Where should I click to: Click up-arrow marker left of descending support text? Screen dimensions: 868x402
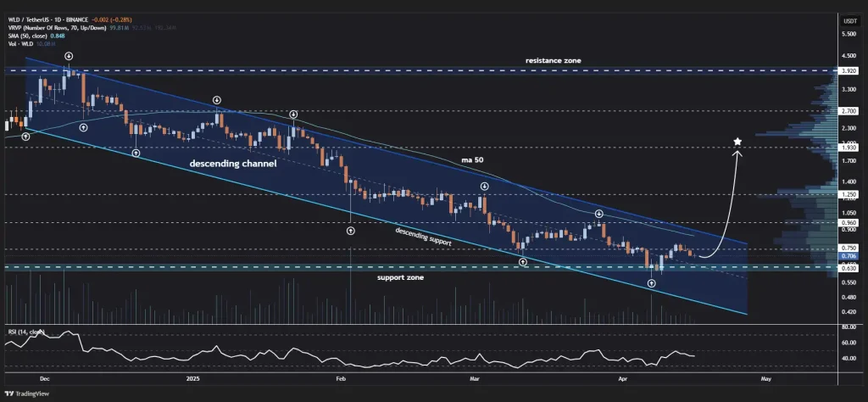(351, 229)
